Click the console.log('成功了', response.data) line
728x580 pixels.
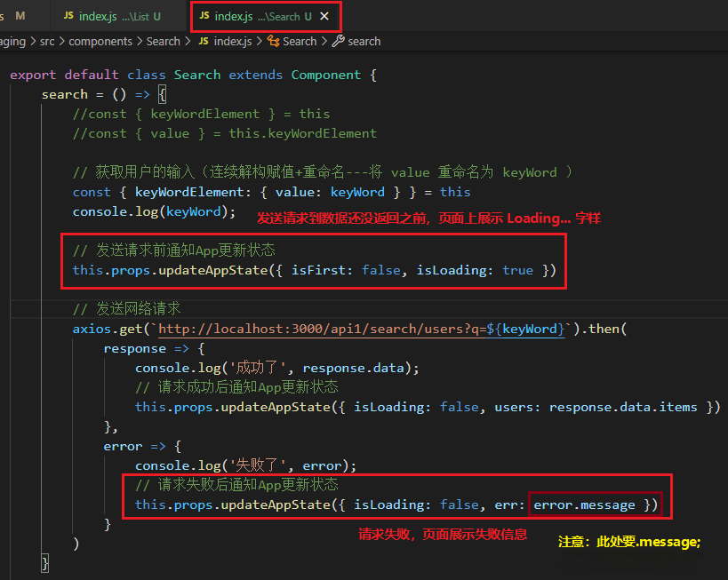coord(277,368)
